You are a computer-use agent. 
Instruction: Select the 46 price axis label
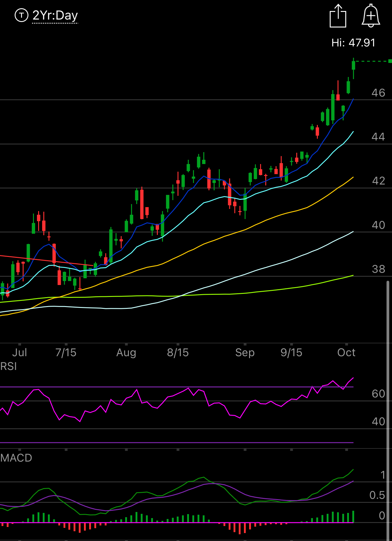[x=378, y=93]
